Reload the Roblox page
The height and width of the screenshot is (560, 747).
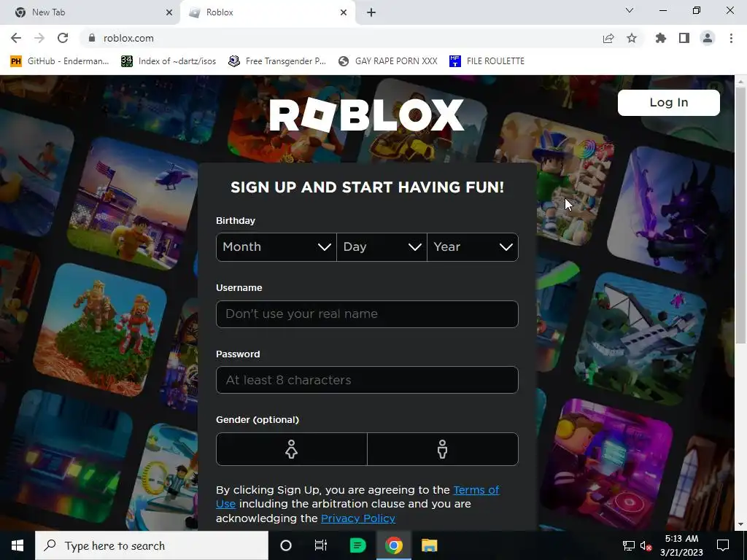[x=63, y=38]
